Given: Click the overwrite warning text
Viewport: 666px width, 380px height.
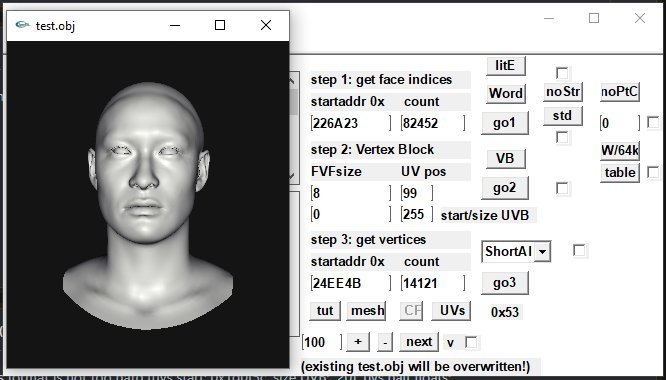Looking at the screenshot, I should pyautogui.click(x=415, y=366).
